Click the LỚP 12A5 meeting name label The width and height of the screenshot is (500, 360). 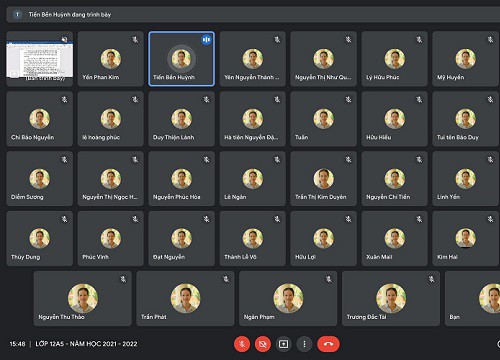click(x=86, y=344)
